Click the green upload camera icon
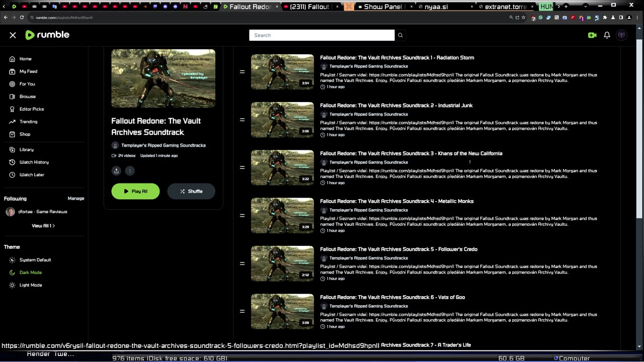The height and width of the screenshot is (362, 644). pos(592,35)
